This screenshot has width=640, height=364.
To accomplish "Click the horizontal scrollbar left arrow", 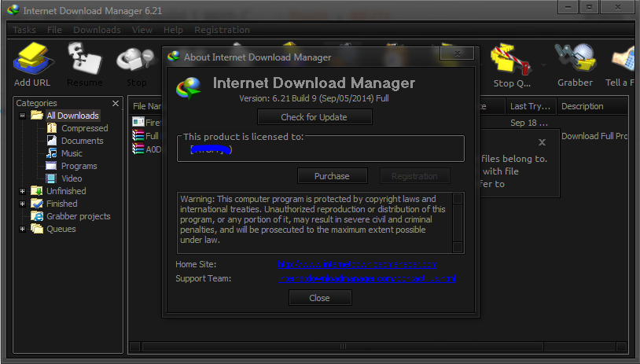I will pos(134,347).
